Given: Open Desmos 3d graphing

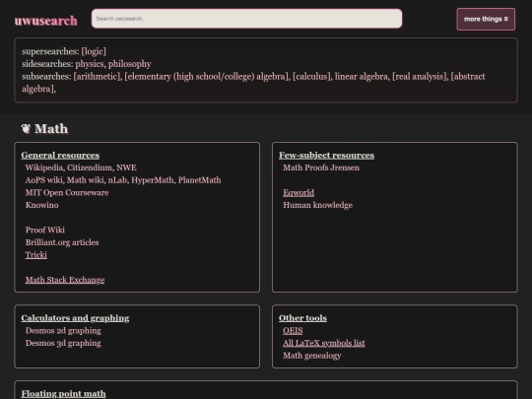Looking at the screenshot, I should 63,343.
